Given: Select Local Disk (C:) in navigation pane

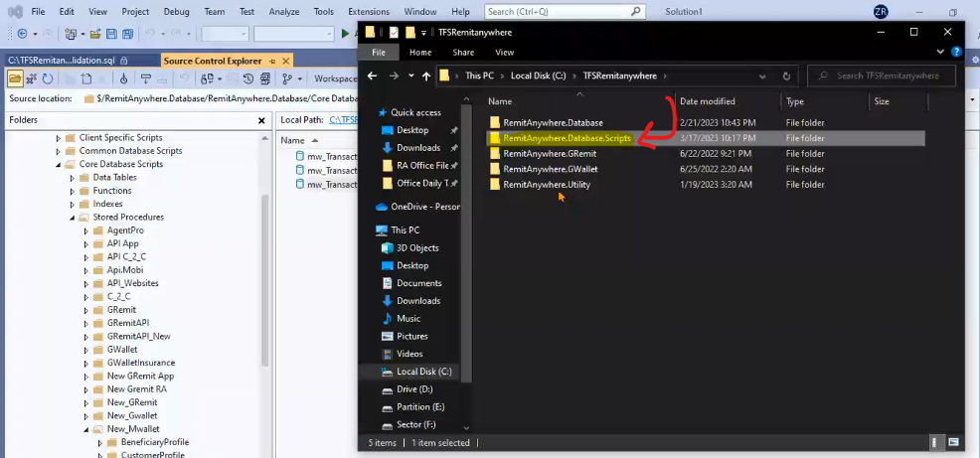Looking at the screenshot, I should click(x=424, y=372).
